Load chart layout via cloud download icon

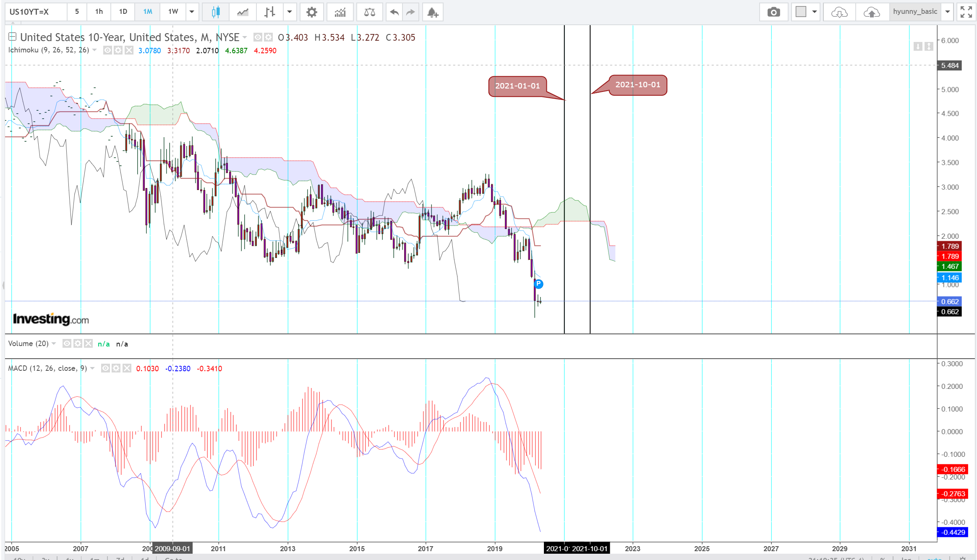839,12
